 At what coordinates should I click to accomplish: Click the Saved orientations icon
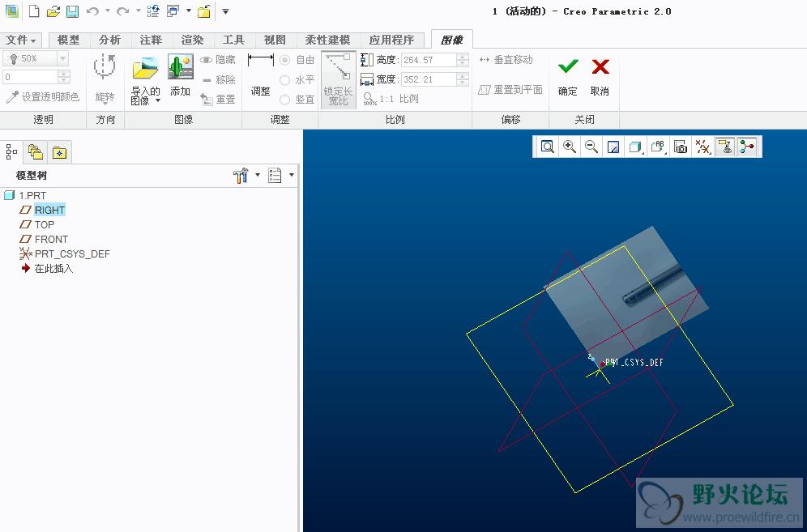(x=658, y=147)
